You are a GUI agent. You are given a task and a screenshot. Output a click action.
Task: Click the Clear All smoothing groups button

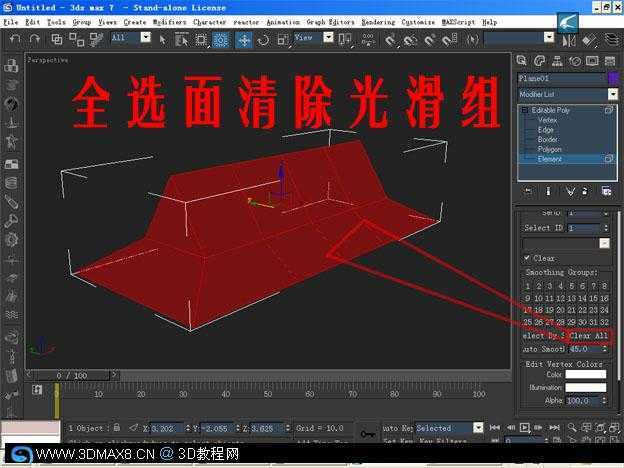(x=588, y=335)
